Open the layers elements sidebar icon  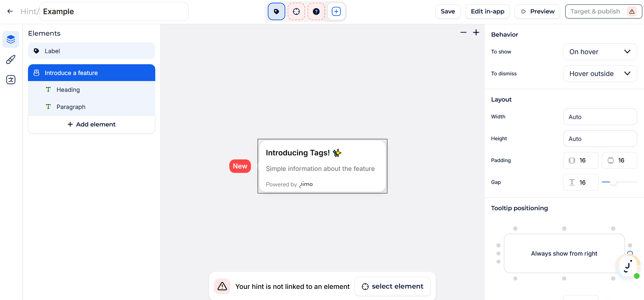(x=11, y=39)
